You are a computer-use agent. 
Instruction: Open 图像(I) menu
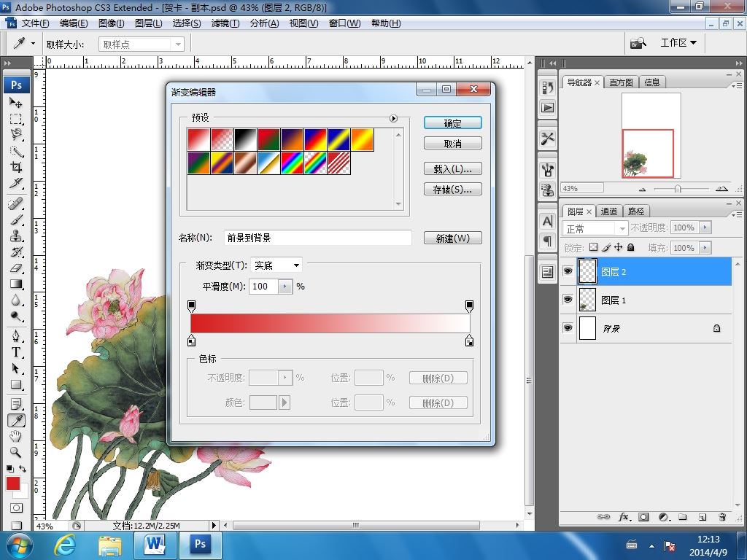tap(111, 23)
